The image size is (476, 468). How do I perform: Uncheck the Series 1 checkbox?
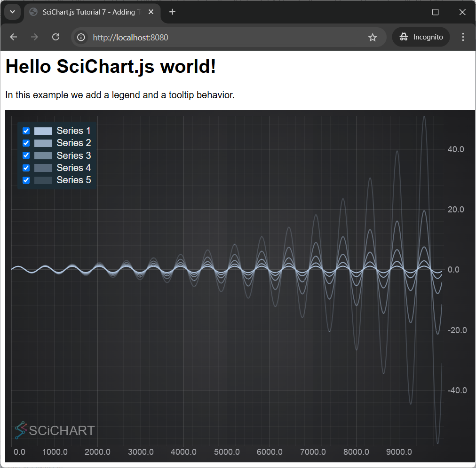pos(26,131)
